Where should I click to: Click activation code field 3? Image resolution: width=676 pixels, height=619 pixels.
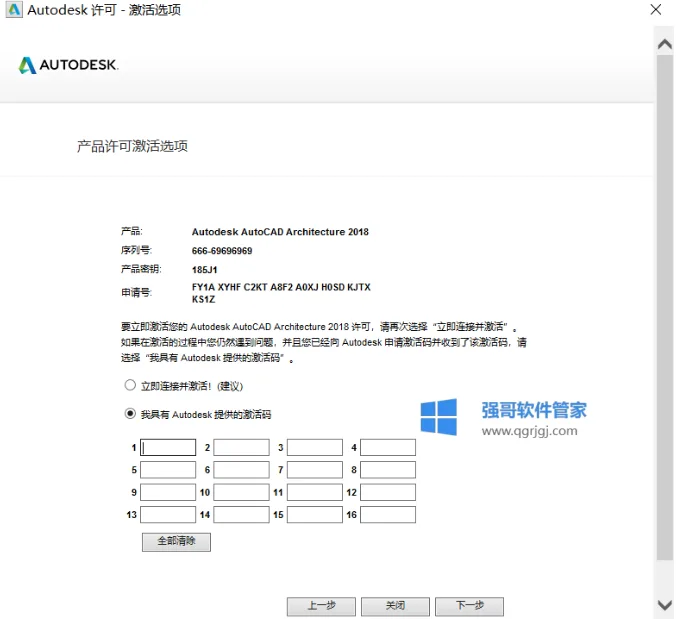coord(315,447)
